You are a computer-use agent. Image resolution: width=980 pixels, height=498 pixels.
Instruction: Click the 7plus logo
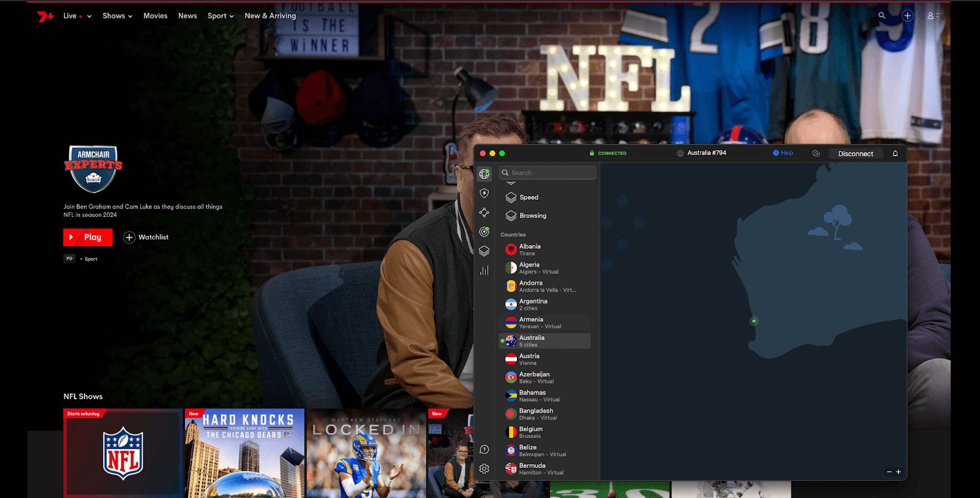point(46,16)
